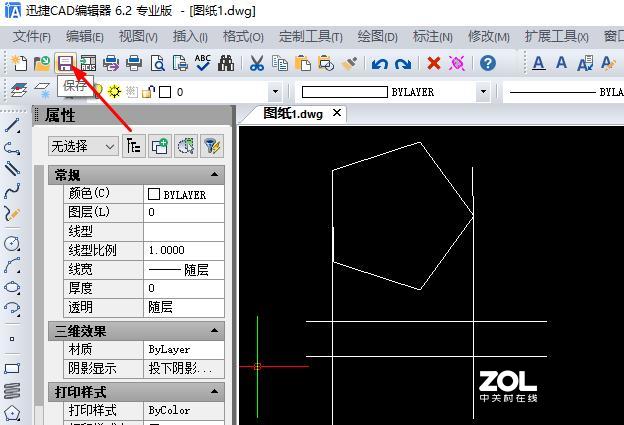Select the Circle drawing tool
Viewport: 624px width, 425px height.
pos(12,243)
